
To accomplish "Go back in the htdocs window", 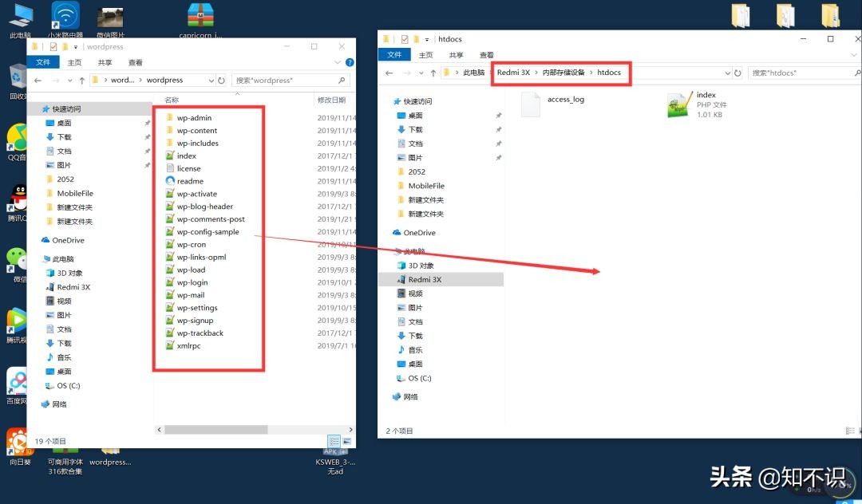I will point(389,73).
